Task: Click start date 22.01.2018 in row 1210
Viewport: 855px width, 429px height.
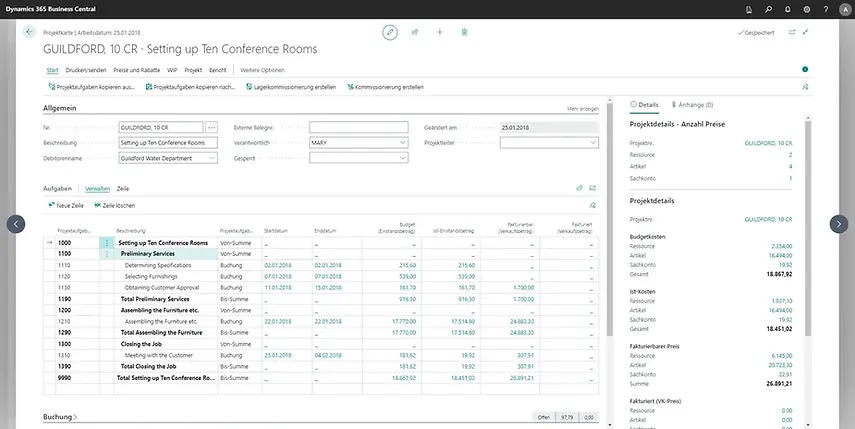Action: click(x=278, y=322)
